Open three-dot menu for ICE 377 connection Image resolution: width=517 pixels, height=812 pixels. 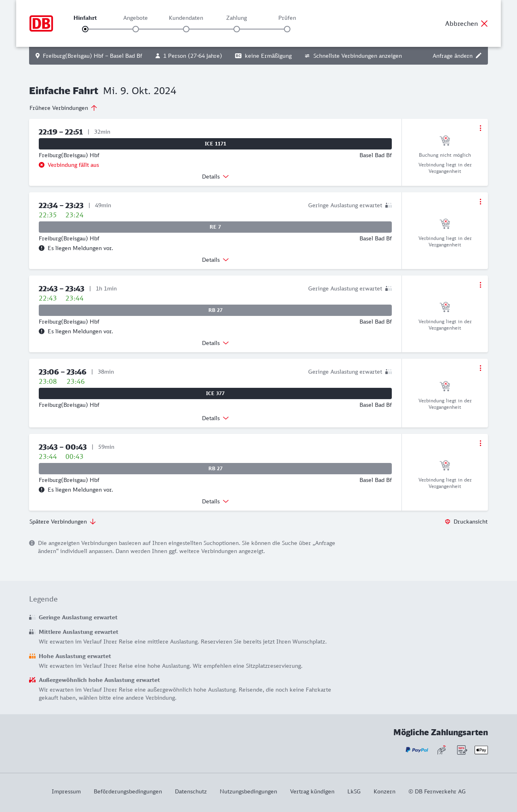click(x=480, y=368)
